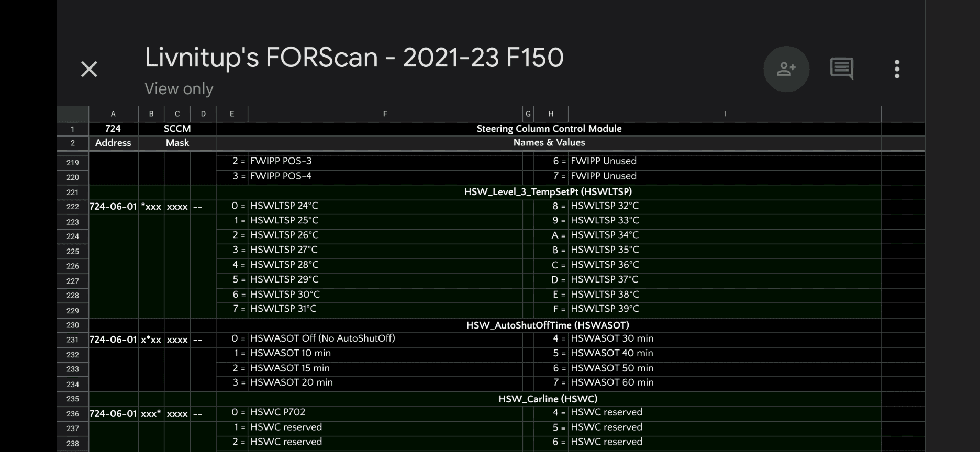Screen dimensions: 980x452
Task: Open the comments icon
Action: 842,69
